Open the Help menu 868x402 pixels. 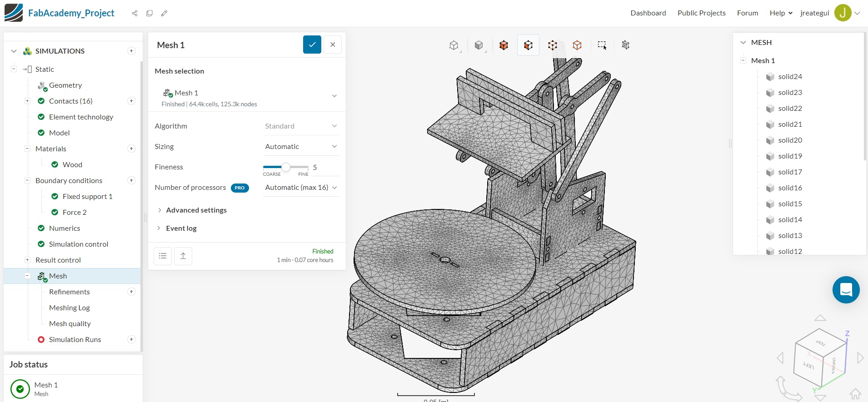(x=781, y=13)
